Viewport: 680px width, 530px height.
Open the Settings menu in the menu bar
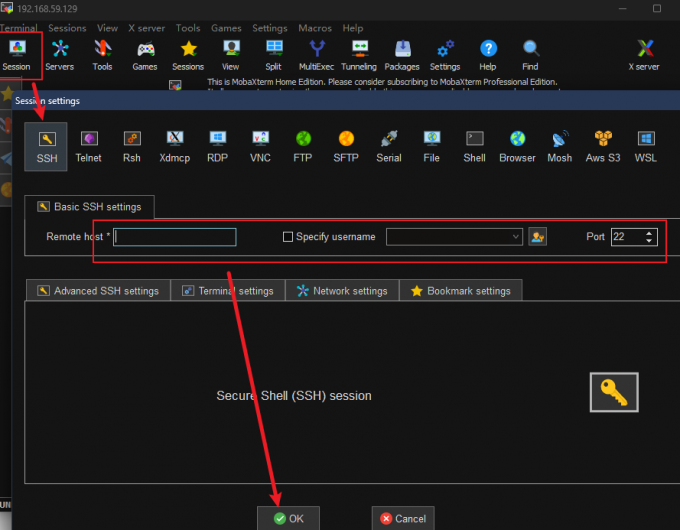pos(270,28)
